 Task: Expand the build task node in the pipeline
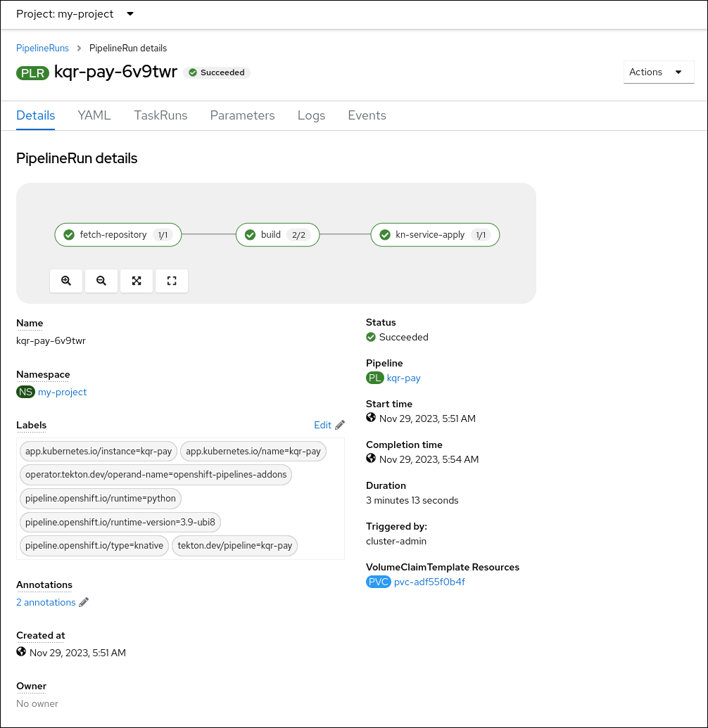pos(277,234)
